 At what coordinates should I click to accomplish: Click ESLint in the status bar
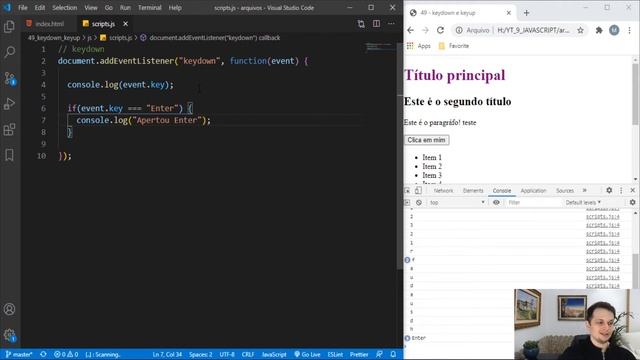pos(335,354)
